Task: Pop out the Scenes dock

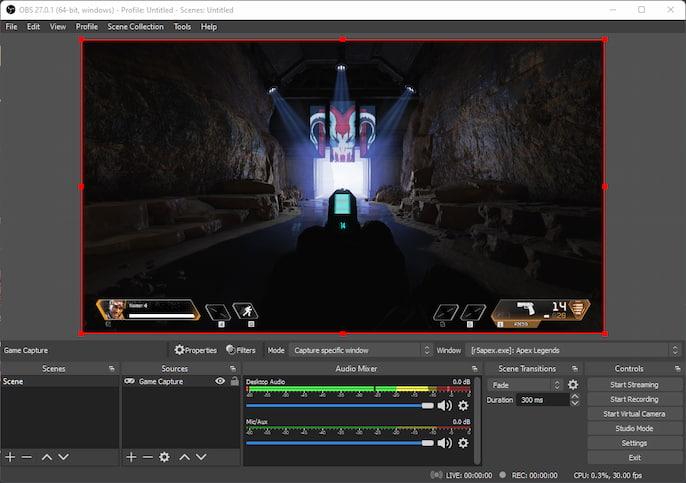Action: click(112, 369)
